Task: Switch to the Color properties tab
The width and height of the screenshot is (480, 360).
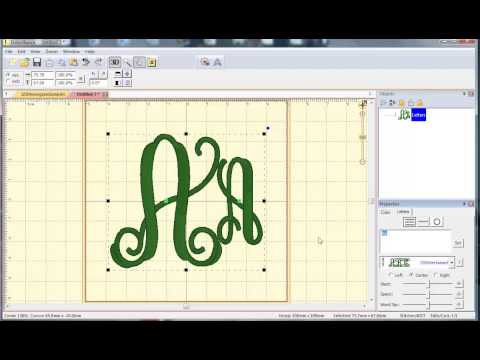Action: point(386,212)
